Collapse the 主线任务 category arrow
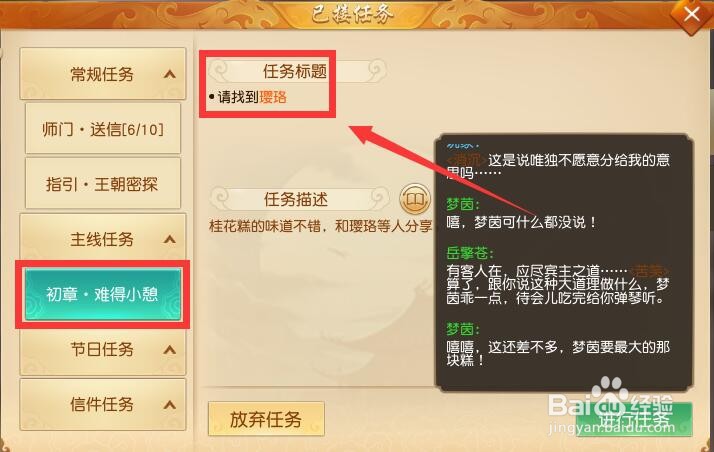Viewport: 714px width, 452px height. (170, 239)
